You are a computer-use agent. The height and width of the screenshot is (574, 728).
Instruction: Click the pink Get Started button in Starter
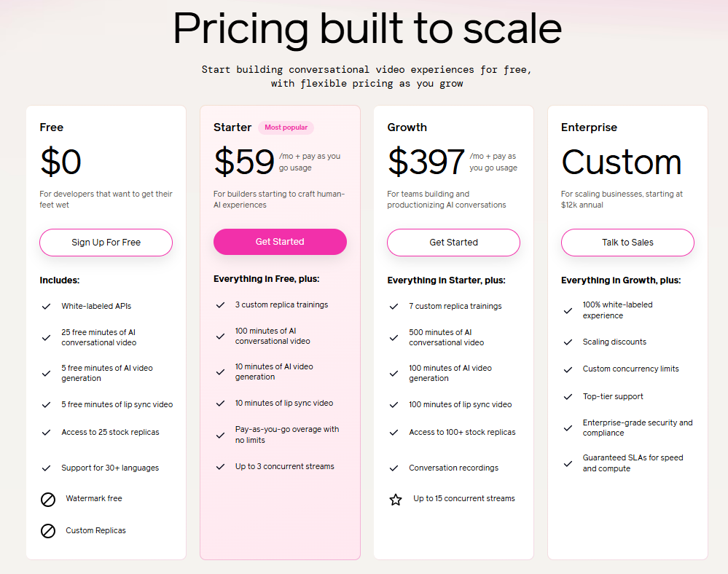[280, 242]
